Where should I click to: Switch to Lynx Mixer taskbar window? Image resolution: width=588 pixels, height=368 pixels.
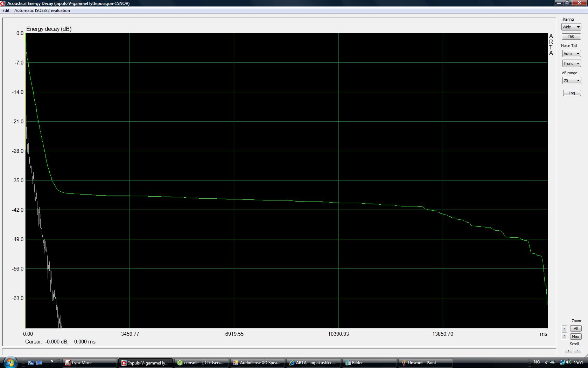point(90,363)
